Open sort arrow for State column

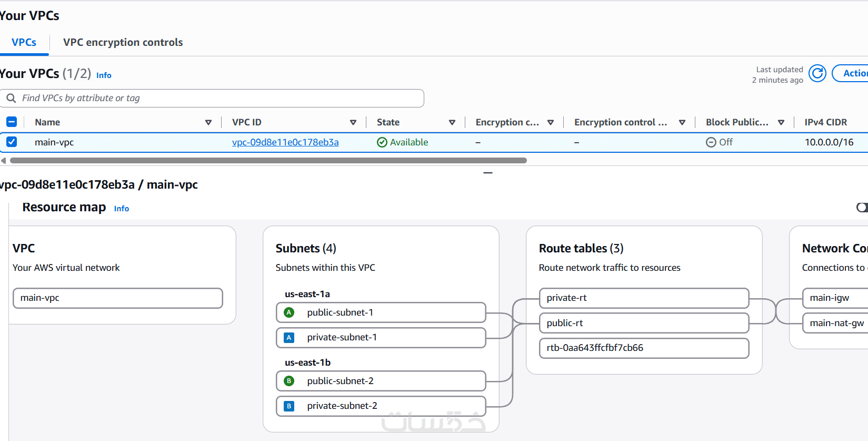pyautogui.click(x=452, y=122)
